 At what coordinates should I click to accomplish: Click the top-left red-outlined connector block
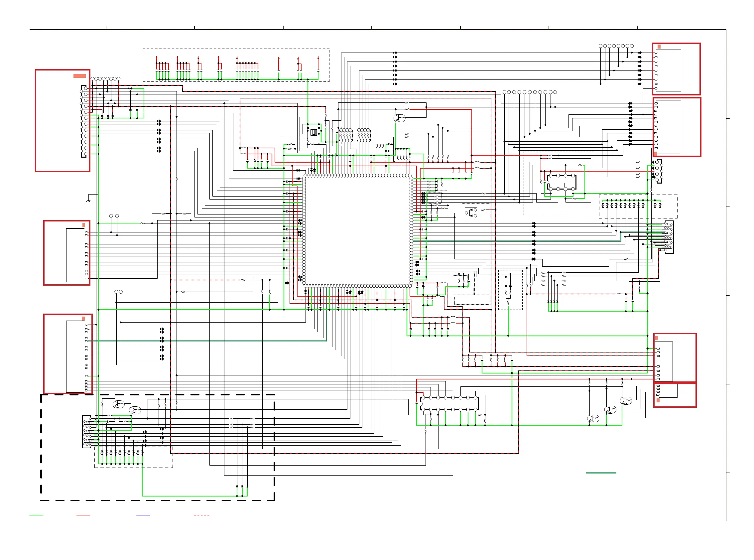click(x=63, y=121)
